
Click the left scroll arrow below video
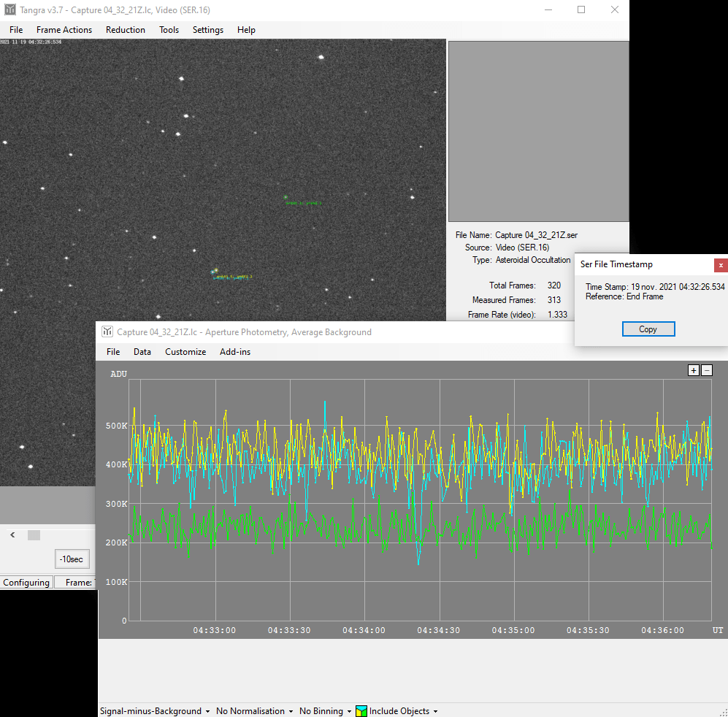12,535
